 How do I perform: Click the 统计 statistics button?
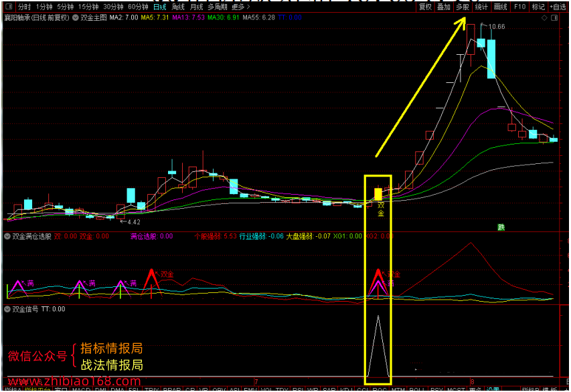[481, 7]
